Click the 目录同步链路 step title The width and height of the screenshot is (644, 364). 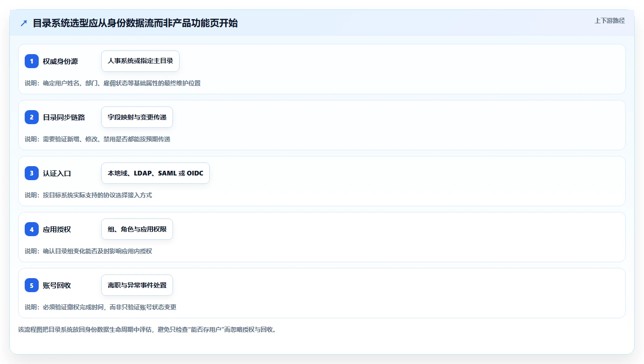pos(64,117)
